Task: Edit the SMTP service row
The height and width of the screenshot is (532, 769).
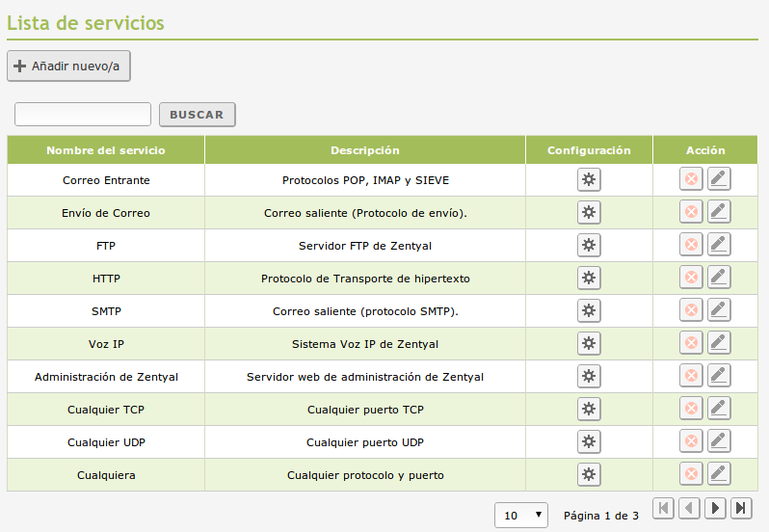Action: (718, 310)
